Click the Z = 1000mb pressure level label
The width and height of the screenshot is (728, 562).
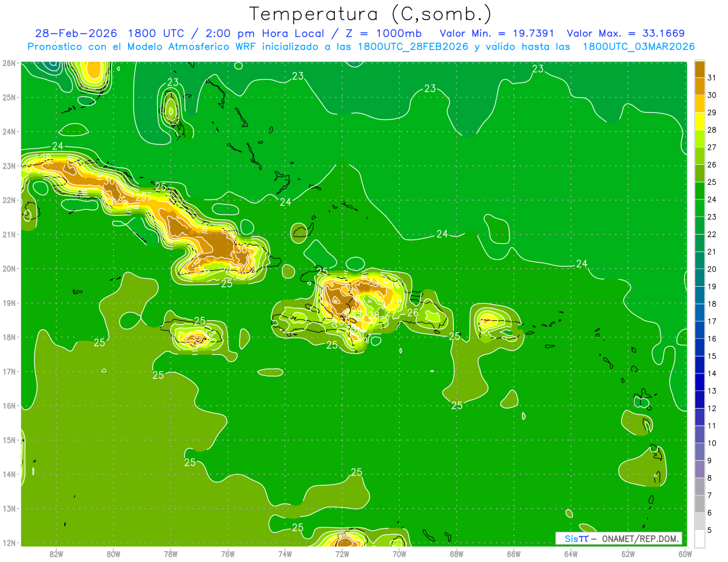394,33
